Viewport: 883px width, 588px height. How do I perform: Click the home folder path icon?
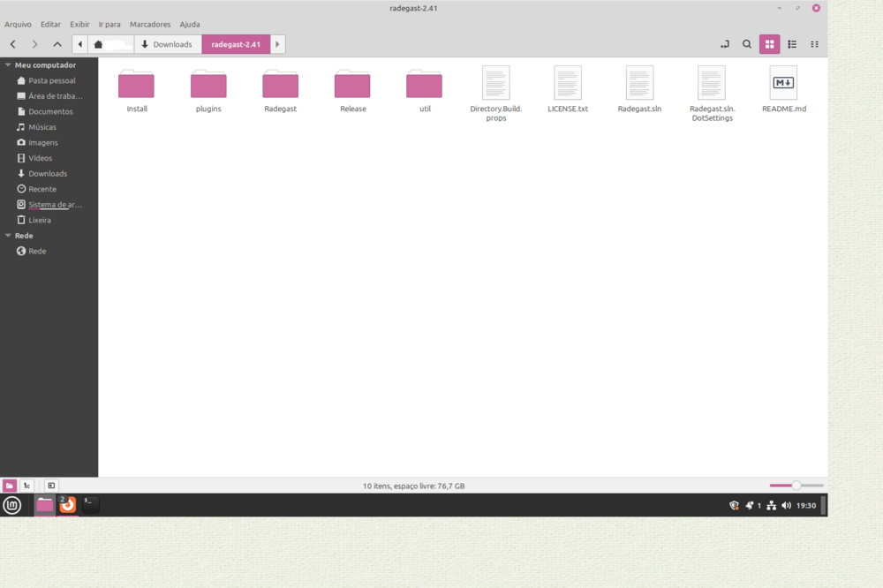(99, 44)
